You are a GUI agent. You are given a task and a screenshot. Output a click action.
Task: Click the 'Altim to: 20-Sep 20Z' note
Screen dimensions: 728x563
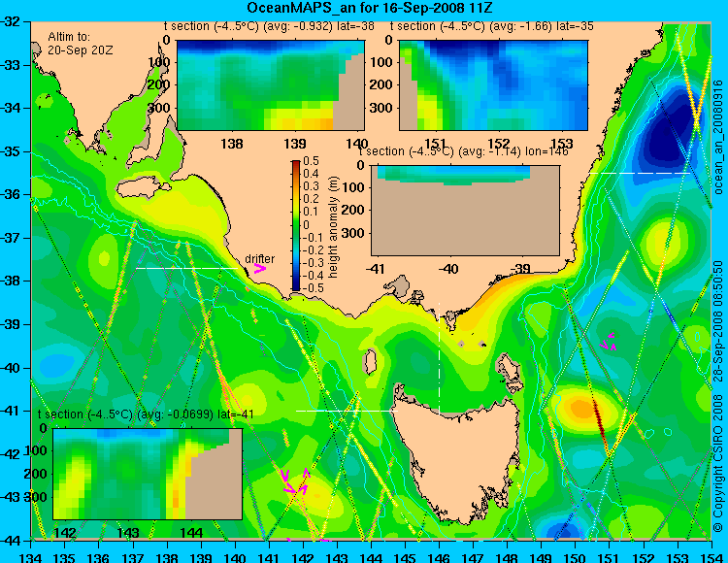coord(80,43)
